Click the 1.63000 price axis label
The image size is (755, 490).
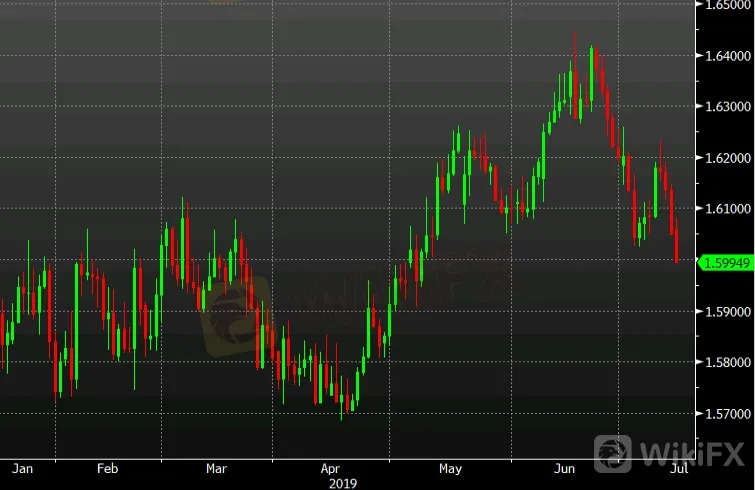(728, 106)
